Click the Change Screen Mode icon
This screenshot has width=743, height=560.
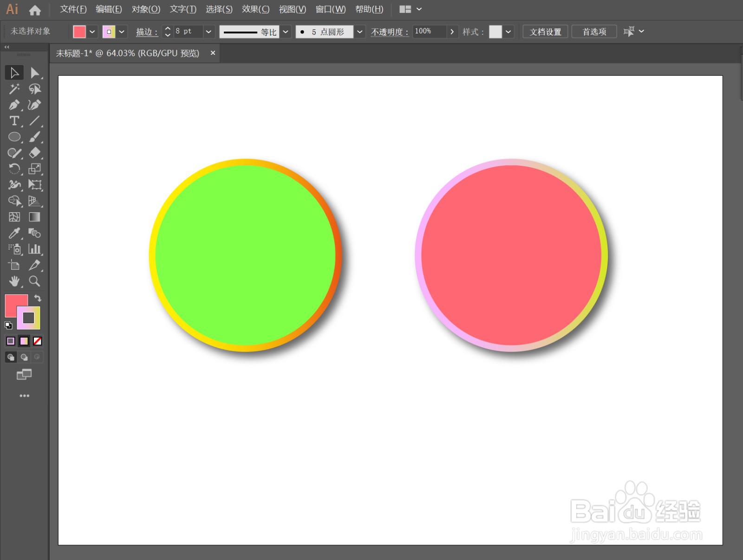point(24,374)
